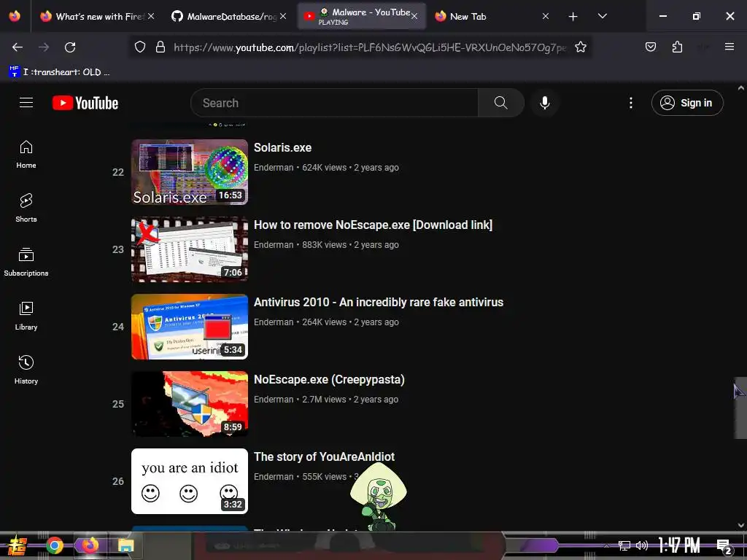Open Firefox View pinned icon
747x560 pixels.
point(15,16)
